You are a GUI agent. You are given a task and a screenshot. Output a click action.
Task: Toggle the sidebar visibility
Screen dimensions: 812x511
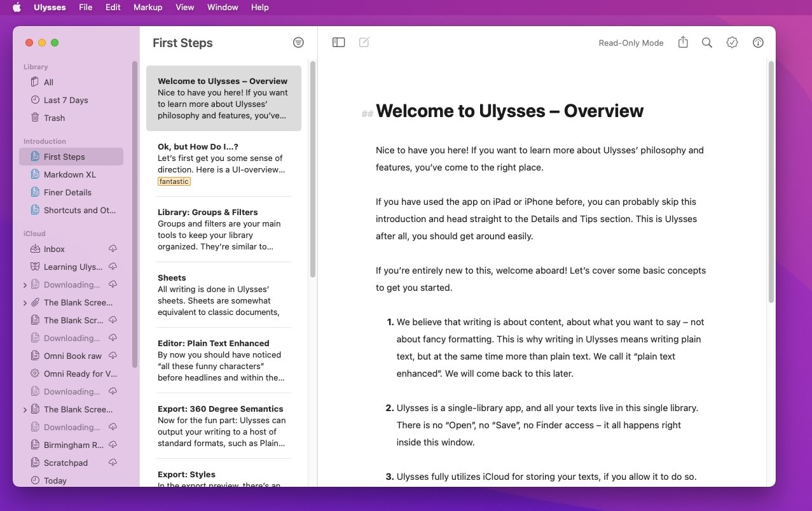tap(338, 41)
